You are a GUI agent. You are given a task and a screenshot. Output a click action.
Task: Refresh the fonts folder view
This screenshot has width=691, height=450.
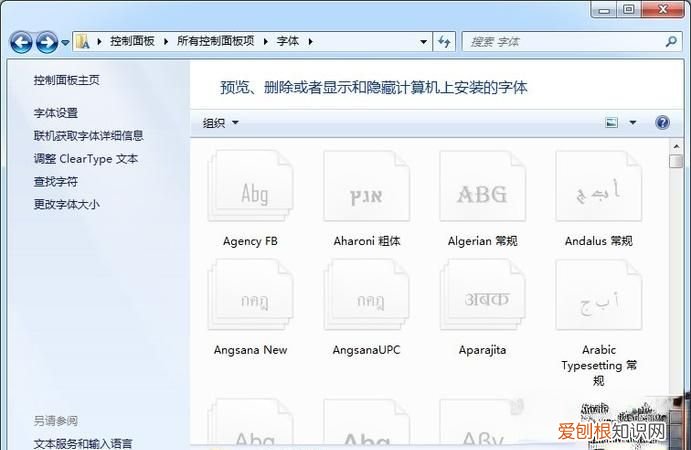tap(444, 42)
